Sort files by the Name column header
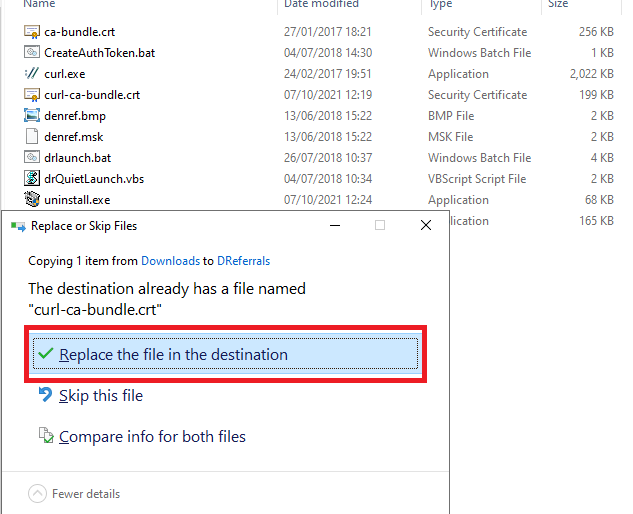This screenshot has width=633, height=514. pos(40,5)
